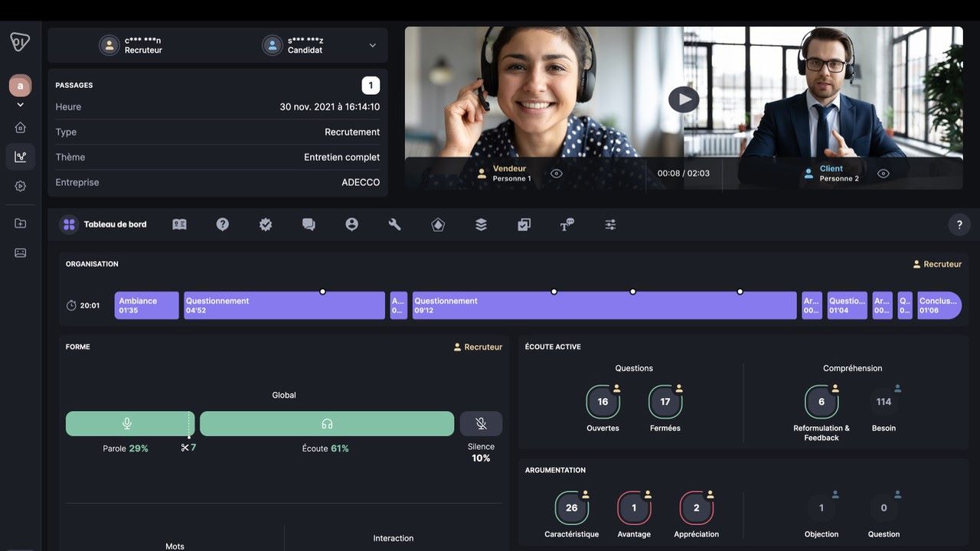Open the sliders settings icon in toolbar
This screenshot has width=980, height=551.
(x=610, y=224)
